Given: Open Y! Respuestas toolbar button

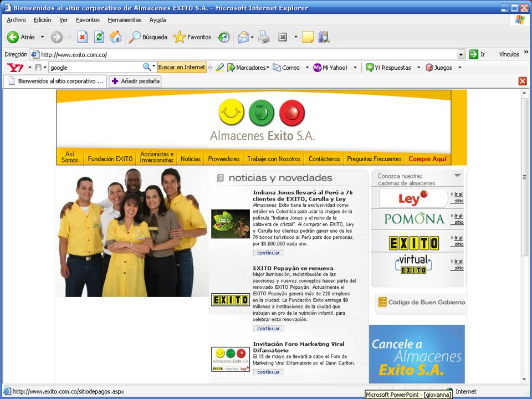Looking at the screenshot, I should click(388, 68).
